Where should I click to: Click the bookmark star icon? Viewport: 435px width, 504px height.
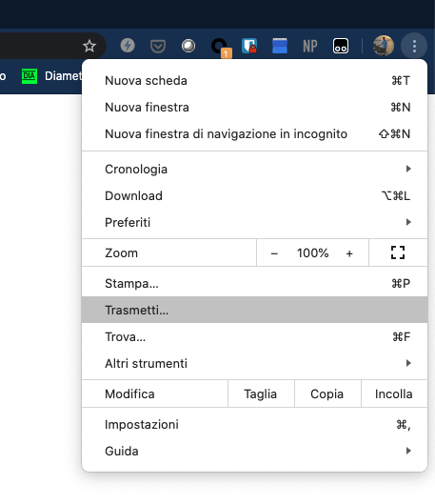(89, 46)
